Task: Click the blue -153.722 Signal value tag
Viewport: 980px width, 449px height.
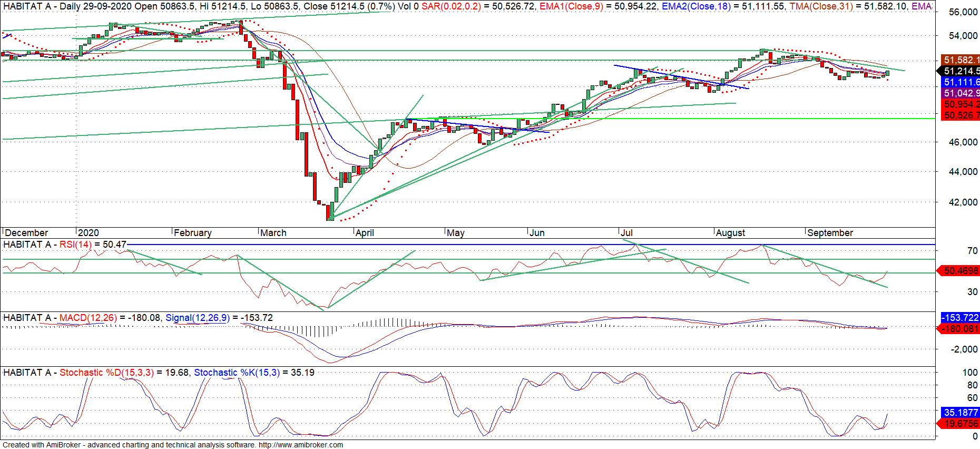Action: point(961,318)
